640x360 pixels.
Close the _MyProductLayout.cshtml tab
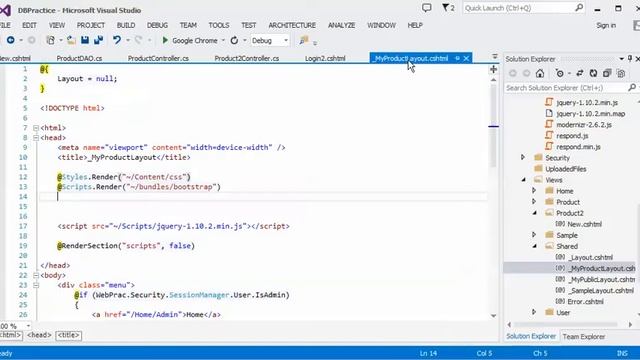click(x=466, y=58)
